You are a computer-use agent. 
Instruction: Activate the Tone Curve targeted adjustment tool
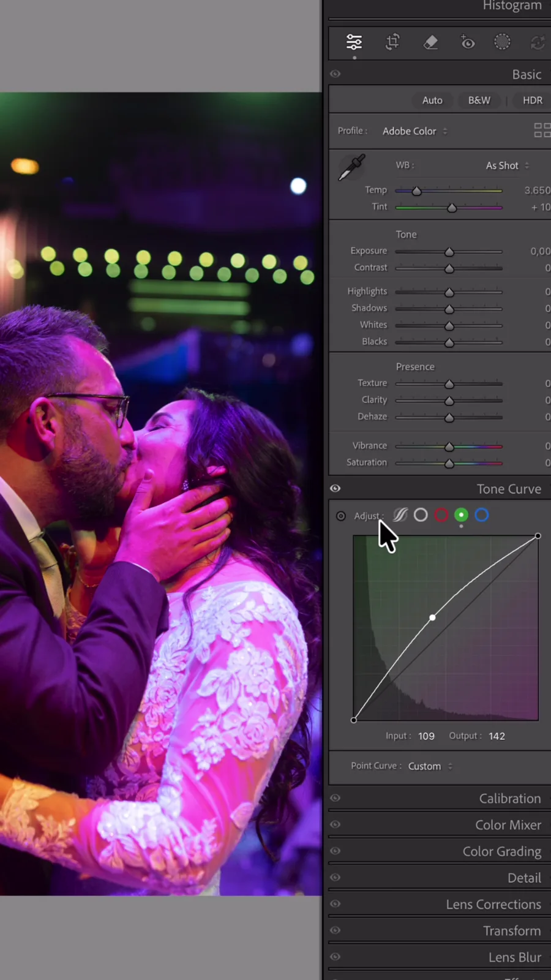341,516
